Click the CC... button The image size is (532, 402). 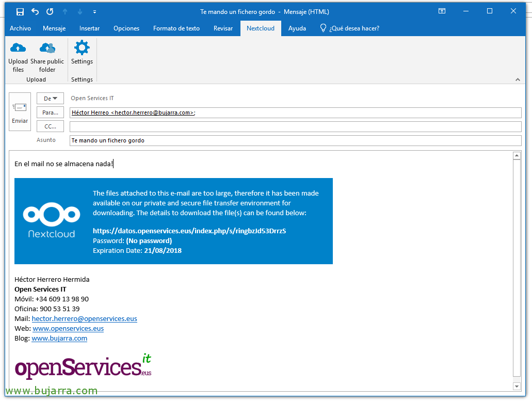[50, 126]
